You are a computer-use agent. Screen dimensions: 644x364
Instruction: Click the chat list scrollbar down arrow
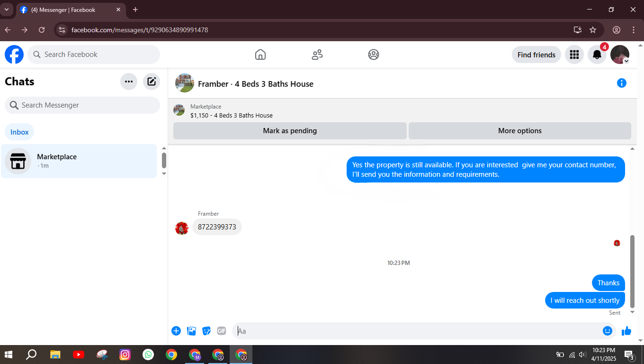point(164,173)
